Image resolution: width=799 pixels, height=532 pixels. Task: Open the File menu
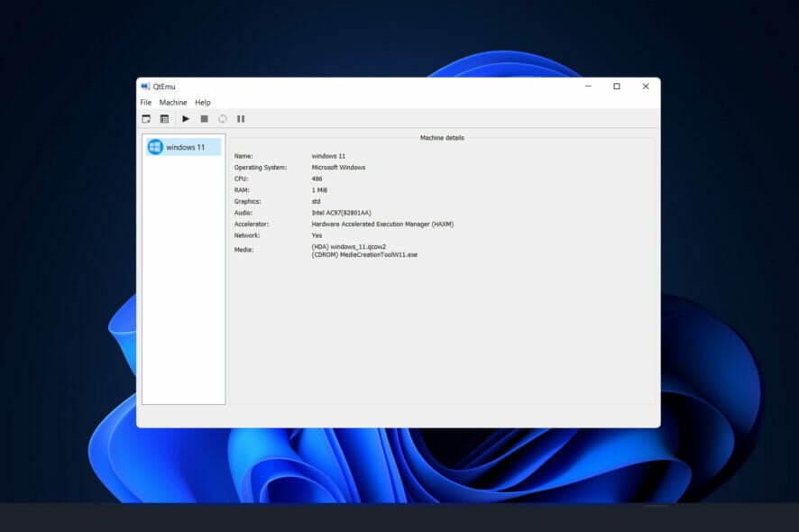click(145, 102)
